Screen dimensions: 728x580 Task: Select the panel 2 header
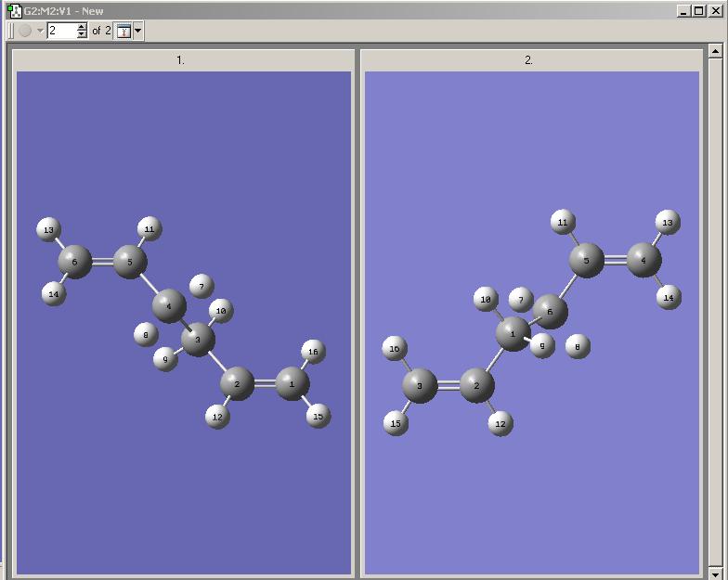(531, 60)
